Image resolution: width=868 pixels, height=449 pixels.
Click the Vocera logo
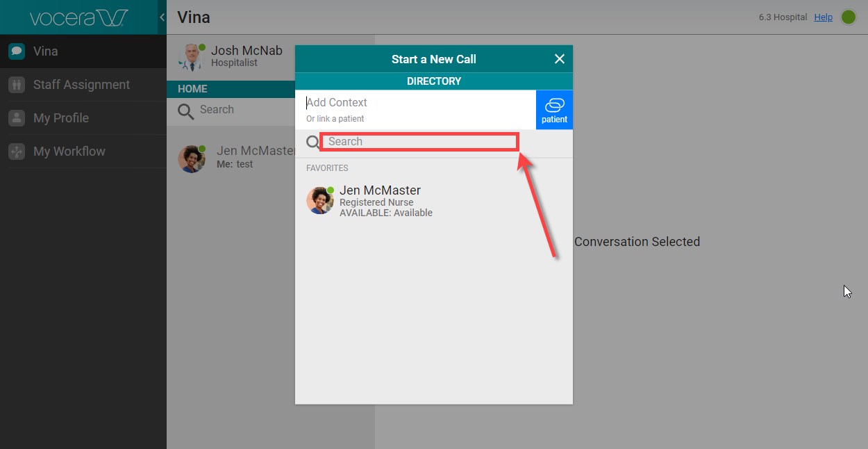pyautogui.click(x=78, y=18)
